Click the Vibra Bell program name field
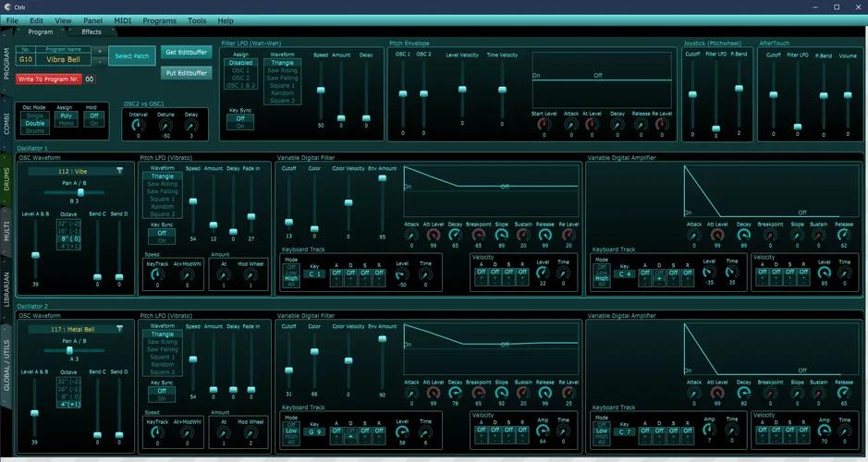Screen dimensions: 868x462 [64, 59]
